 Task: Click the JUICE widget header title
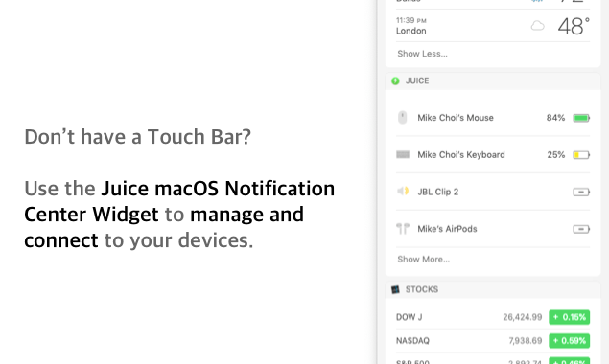[417, 80]
